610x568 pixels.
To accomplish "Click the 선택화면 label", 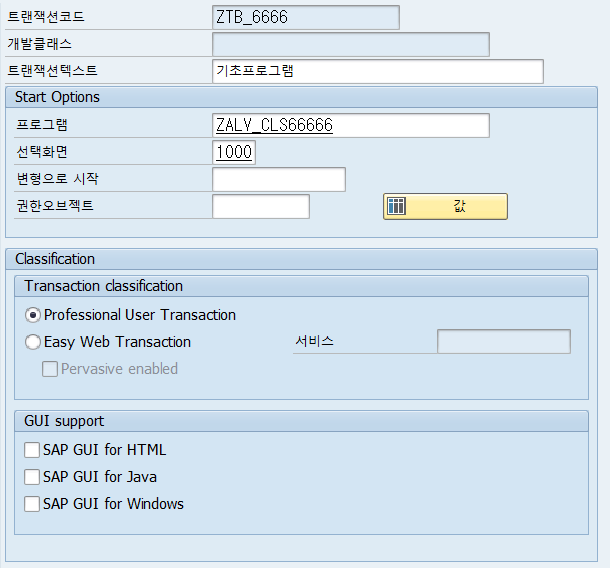I will [42, 151].
